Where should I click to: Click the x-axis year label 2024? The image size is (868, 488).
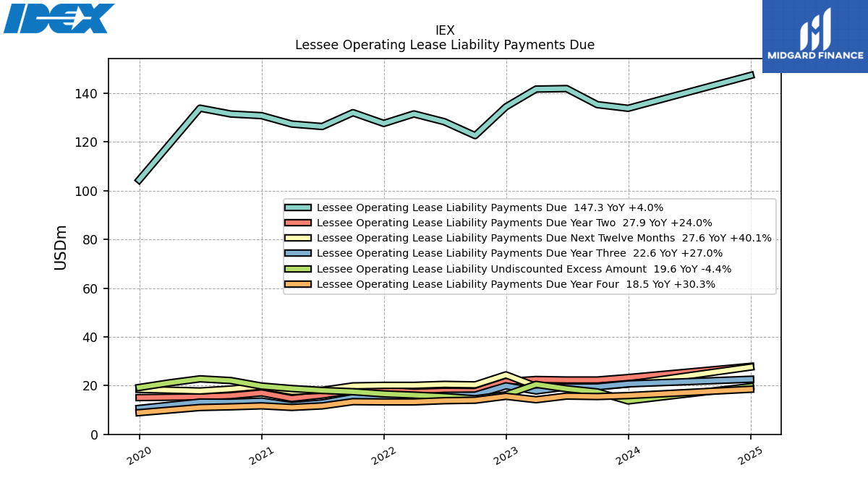628,455
